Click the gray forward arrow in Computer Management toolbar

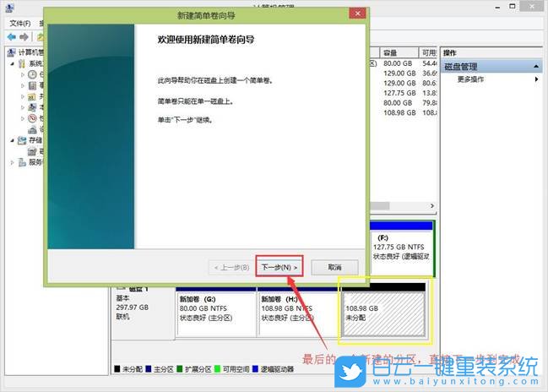(x=24, y=36)
